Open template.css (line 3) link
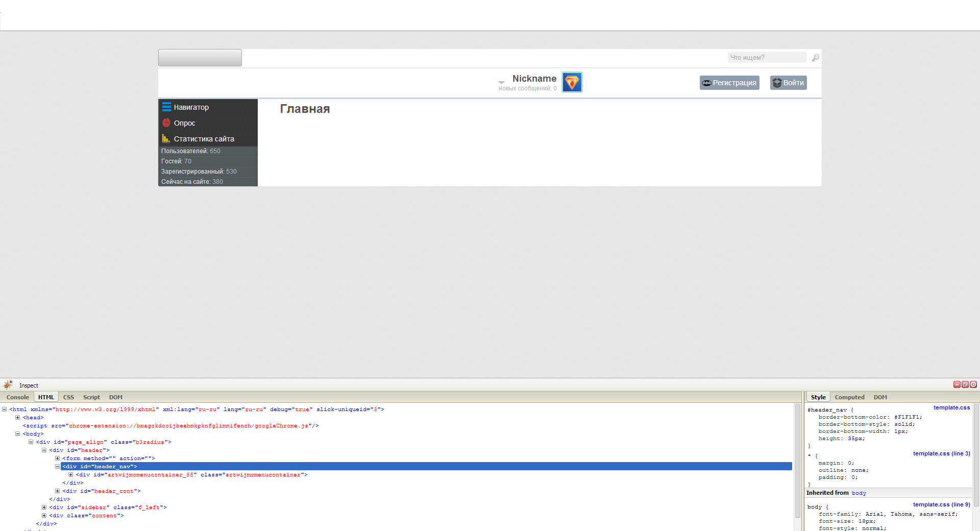The image size is (980, 531). click(942, 453)
